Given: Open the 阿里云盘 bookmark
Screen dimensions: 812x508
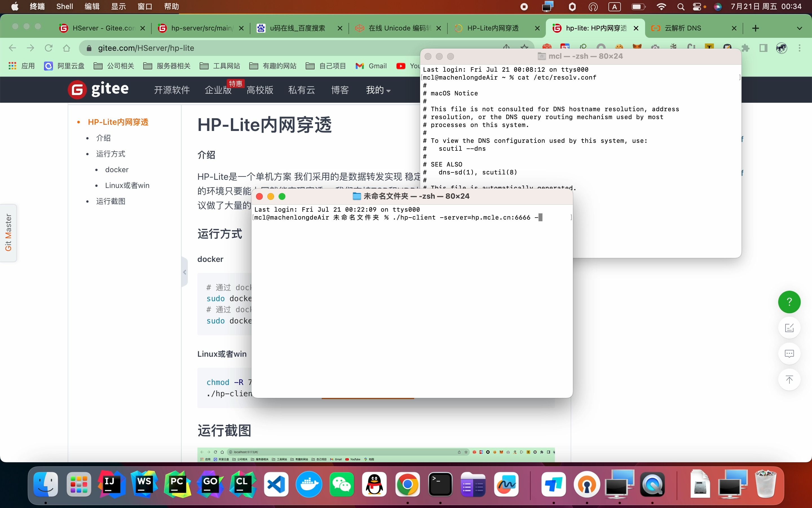Looking at the screenshot, I should (x=64, y=66).
